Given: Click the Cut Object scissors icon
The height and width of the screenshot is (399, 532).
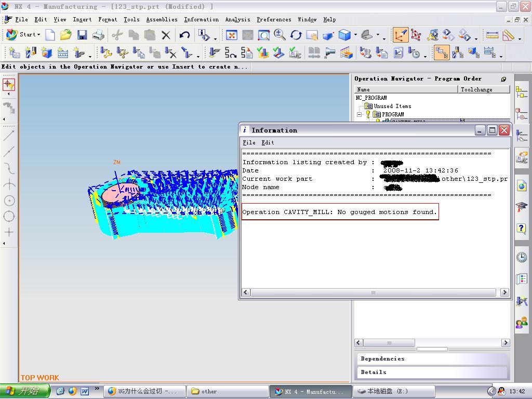Looking at the screenshot, I should (x=123, y=52).
